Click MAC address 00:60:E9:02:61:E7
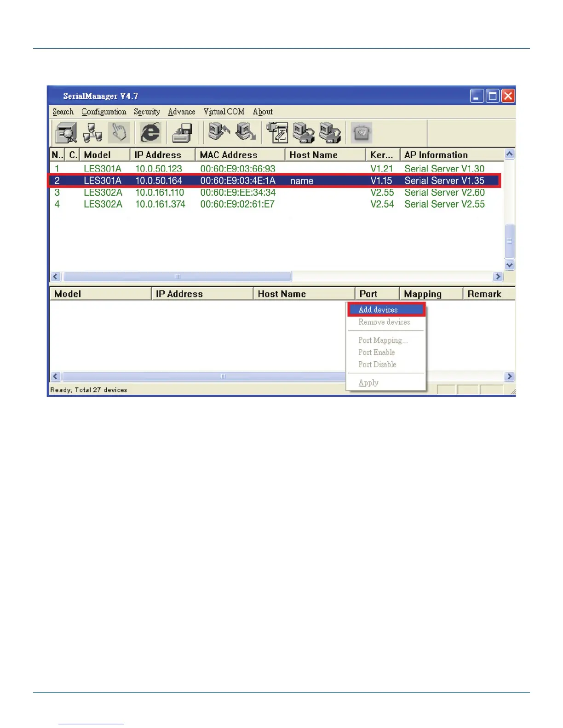This screenshot has width=563, height=728. tap(237, 204)
